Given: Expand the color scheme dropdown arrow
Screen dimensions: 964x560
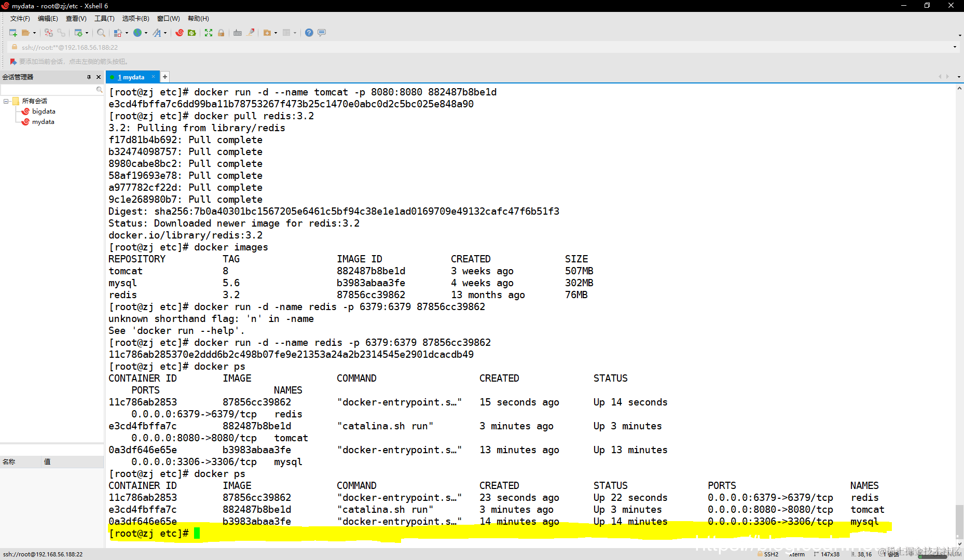Looking at the screenshot, I should click(127, 33).
